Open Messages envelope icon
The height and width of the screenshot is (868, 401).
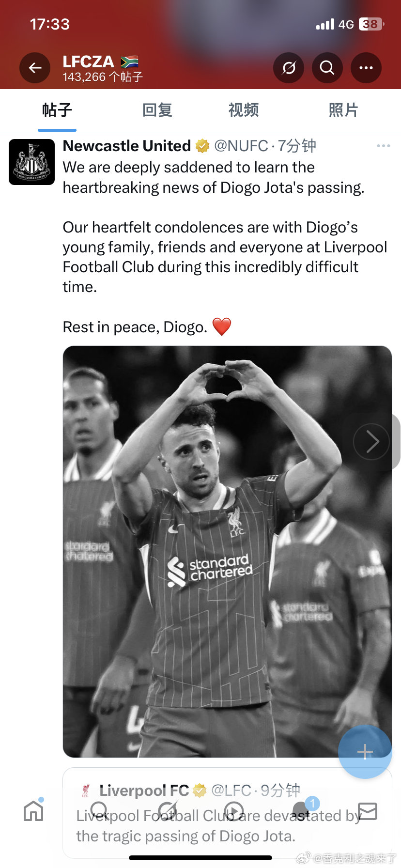point(368,811)
